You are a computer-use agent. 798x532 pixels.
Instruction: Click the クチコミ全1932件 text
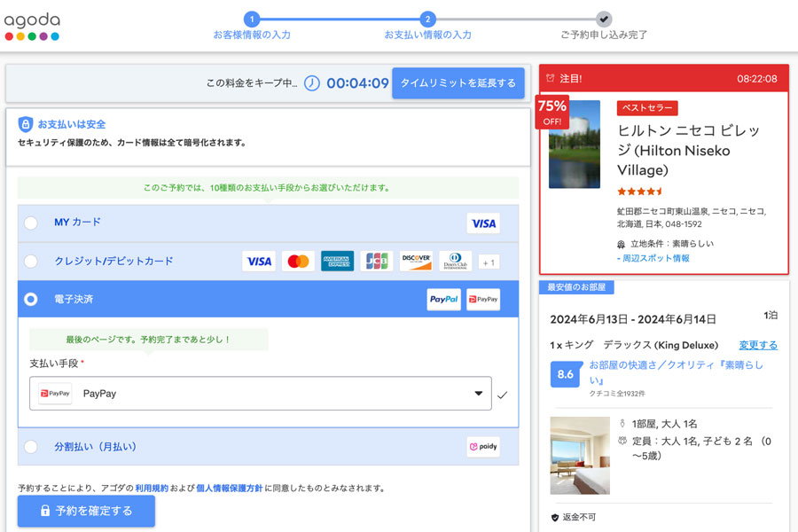point(617,394)
